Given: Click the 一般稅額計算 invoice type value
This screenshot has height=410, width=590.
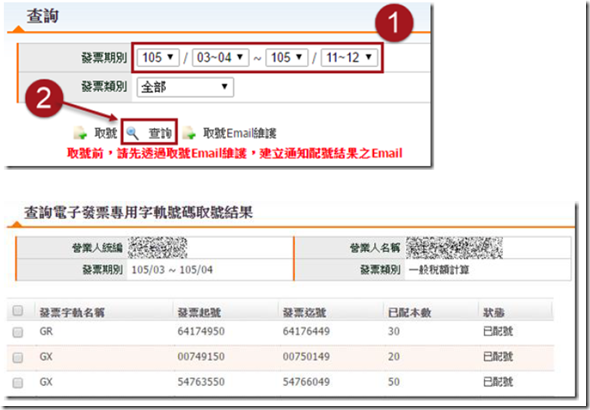Looking at the screenshot, I should (x=439, y=270).
